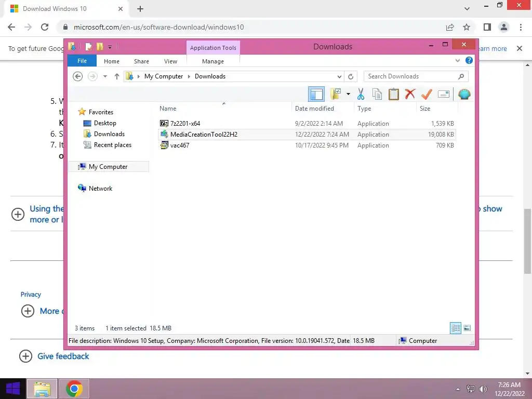Open the Explorer File menu
This screenshot has width=532, height=399.
tap(82, 61)
